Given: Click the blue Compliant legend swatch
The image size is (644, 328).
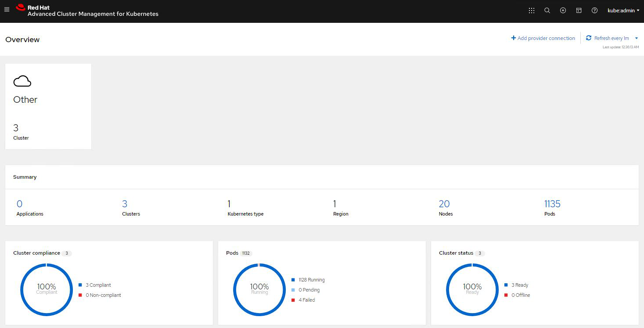Looking at the screenshot, I should (x=80, y=285).
